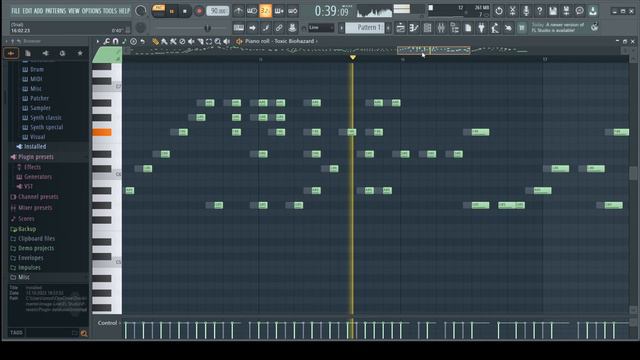
Task: Click the master pitch knob
Action: [140, 28]
